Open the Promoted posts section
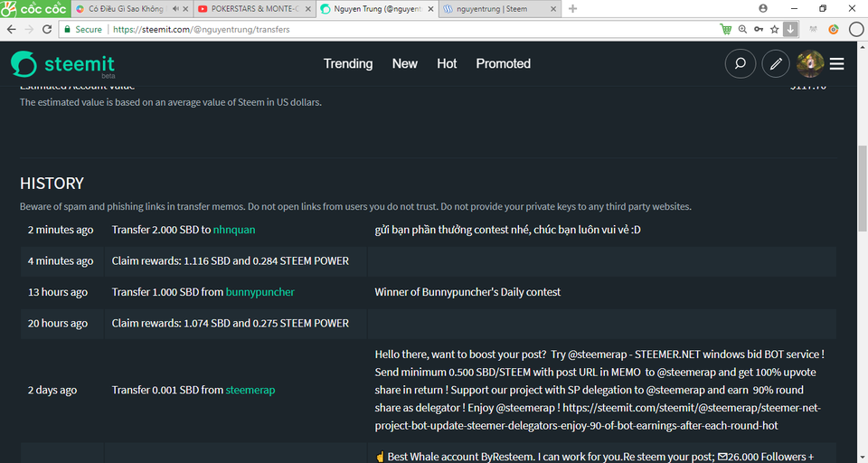This screenshot has width=868, height=463. [x=504, y=63]
